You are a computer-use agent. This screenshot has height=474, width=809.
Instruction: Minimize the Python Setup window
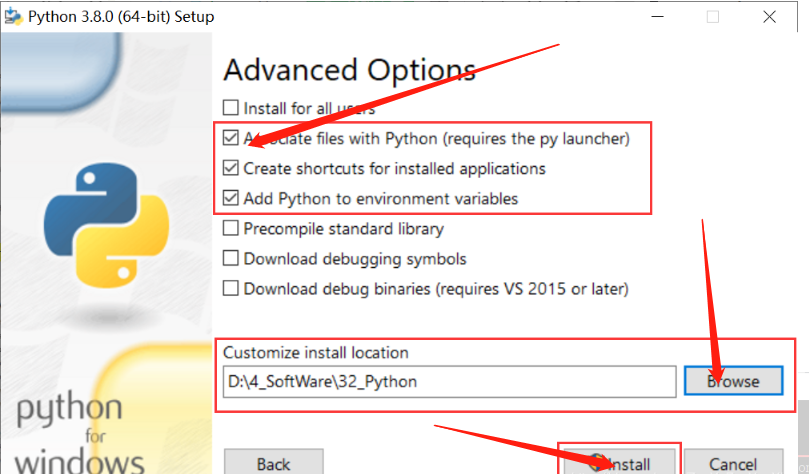657,17
